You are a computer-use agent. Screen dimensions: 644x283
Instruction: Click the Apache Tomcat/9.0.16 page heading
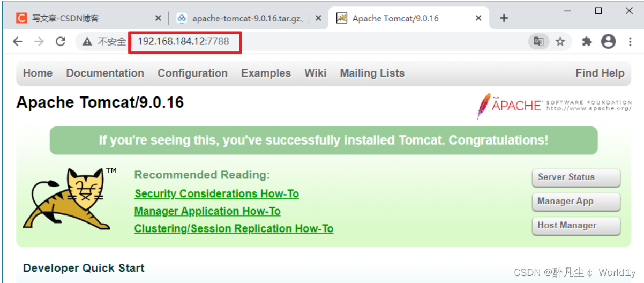point(100,102)
